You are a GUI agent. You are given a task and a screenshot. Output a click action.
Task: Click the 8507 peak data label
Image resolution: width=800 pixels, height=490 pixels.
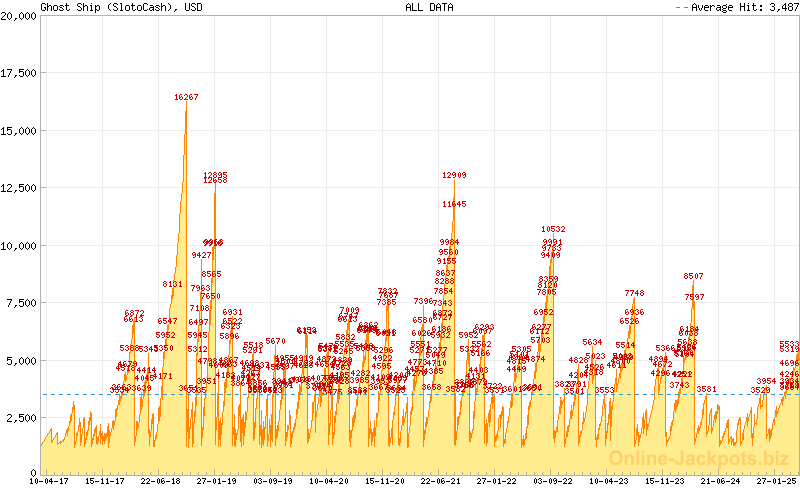point(693,276)
